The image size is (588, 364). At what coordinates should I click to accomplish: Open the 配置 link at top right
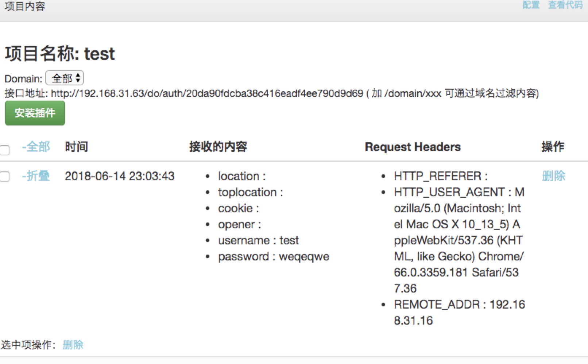(x=531, y=5)
